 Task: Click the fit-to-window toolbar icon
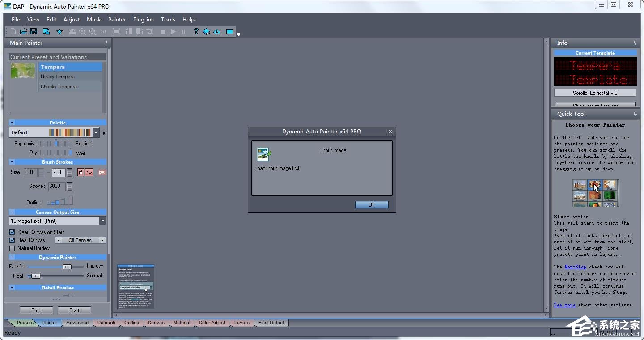[116, 31]
